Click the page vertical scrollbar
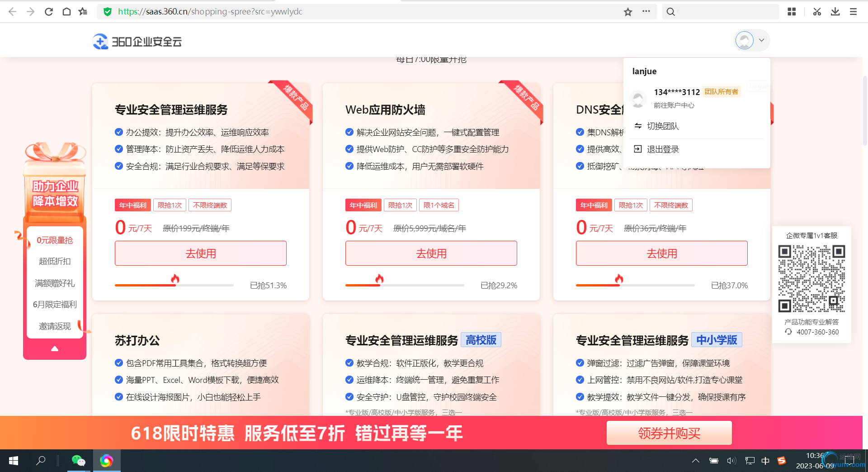 [865, 111]
